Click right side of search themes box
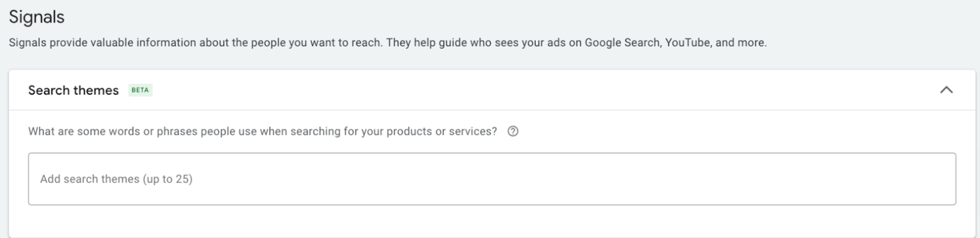Image resolution: width=980 pixels, height=238 pixels. (858, 179)
